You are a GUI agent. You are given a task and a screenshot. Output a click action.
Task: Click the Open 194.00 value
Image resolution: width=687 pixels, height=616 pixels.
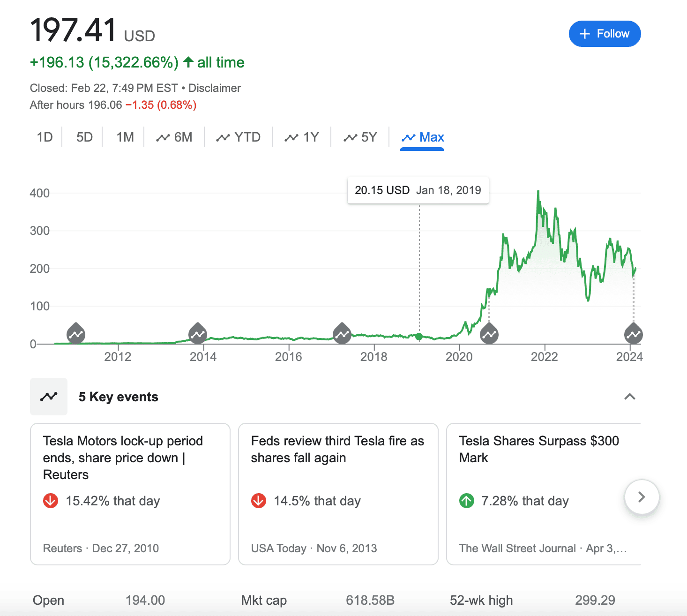[145, 600]
